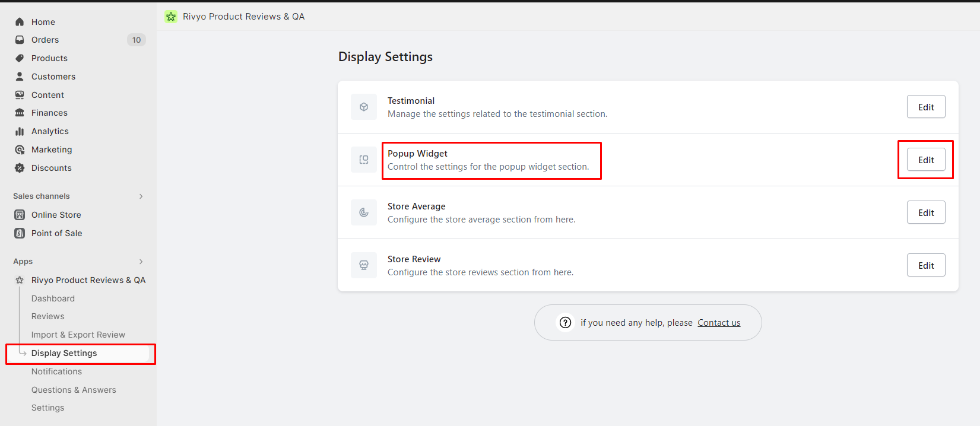Click the help question-mark icon

(565, 322)
